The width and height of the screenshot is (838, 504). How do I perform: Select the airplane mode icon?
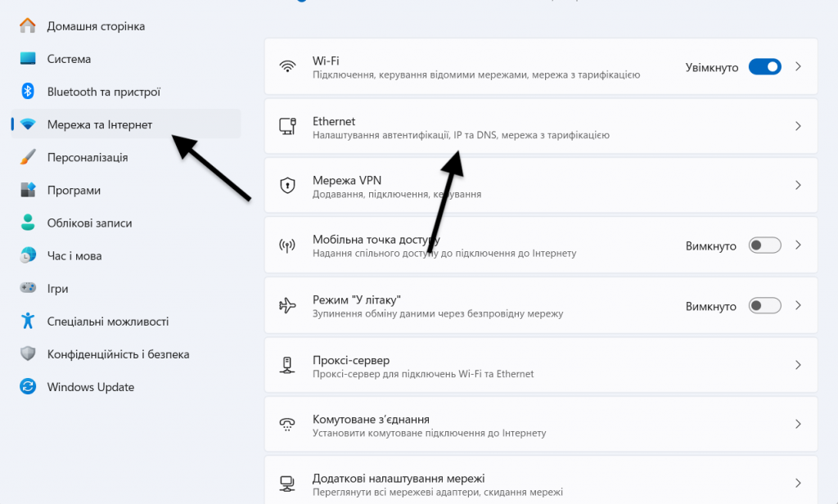(288, 305)
